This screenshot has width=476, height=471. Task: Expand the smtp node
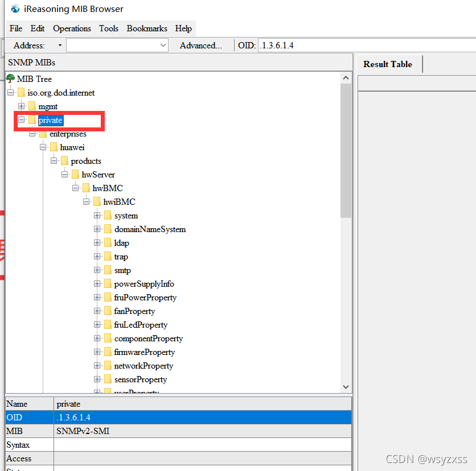97,270
